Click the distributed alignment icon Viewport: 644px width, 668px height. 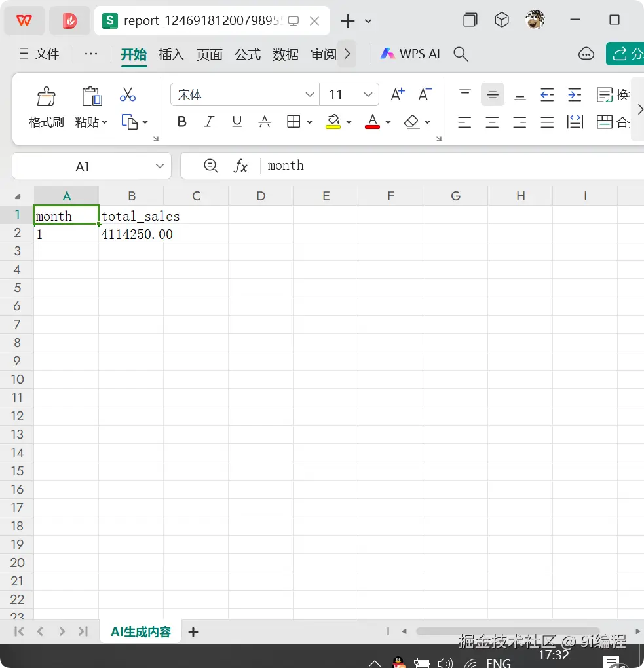pos(575,122)
